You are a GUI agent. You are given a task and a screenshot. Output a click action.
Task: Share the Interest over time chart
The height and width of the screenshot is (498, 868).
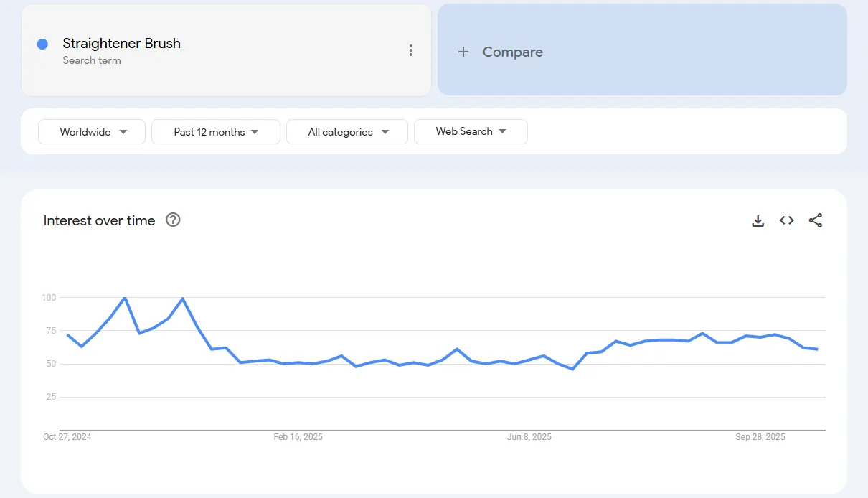[x=815, y=221]
